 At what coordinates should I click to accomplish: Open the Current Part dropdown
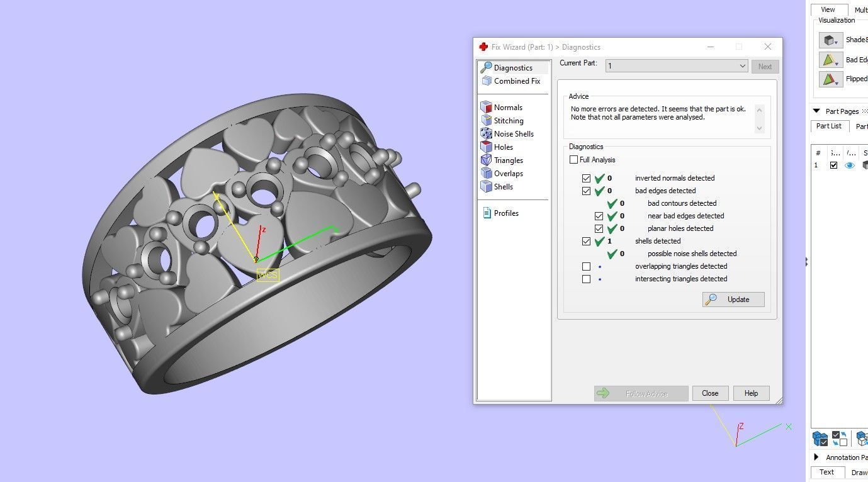coord(677,66)
